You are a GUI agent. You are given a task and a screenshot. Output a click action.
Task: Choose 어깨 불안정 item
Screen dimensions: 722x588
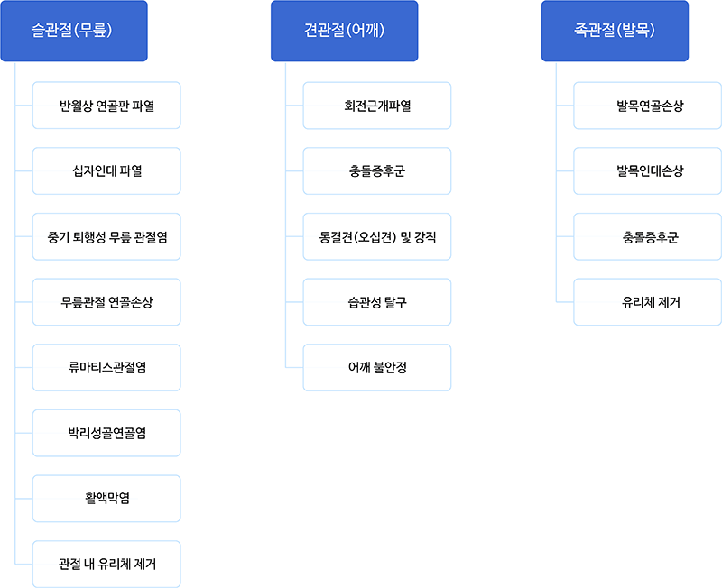click(x=377, y=368)
